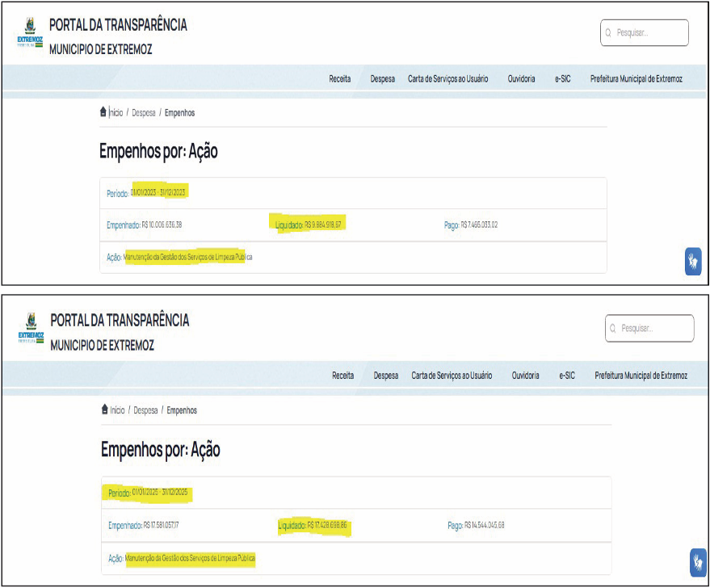
Task: Open the Despesa menu on the 2025 page
Action: click(x=385, y=376)
